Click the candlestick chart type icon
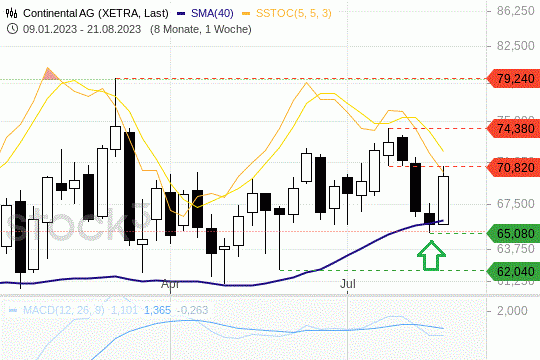Screen dimensions: 540x360 (11, 13)
